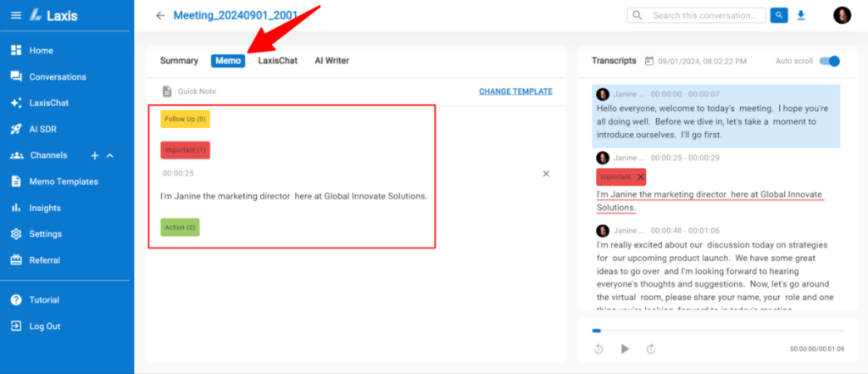Click the blue search magnifier button
The image size is (868, 374).
tap(779, 15)
